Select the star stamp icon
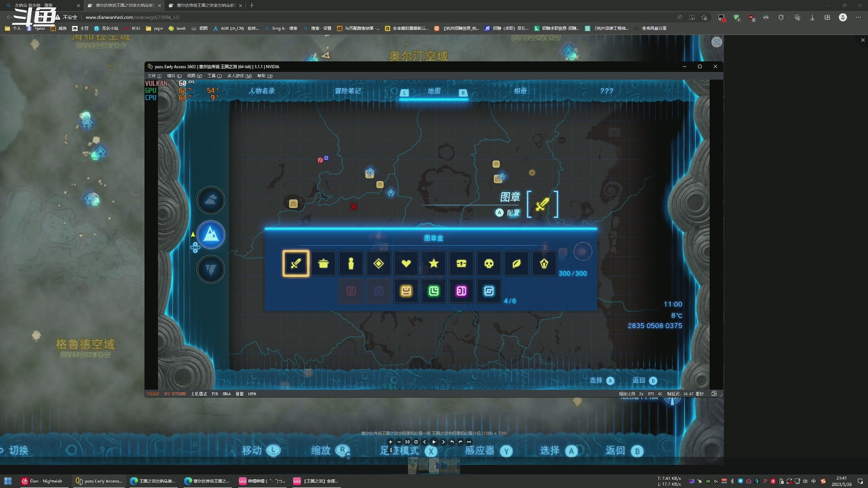Screen dimensions: 868x488 pyautogui.click(x=434, y=263)
